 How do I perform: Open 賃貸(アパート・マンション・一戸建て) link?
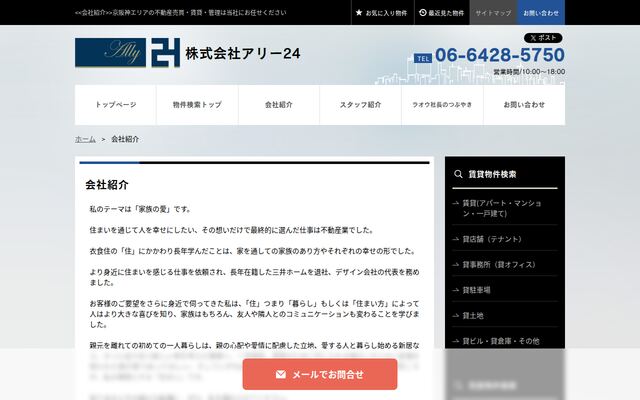pos(504,208)
